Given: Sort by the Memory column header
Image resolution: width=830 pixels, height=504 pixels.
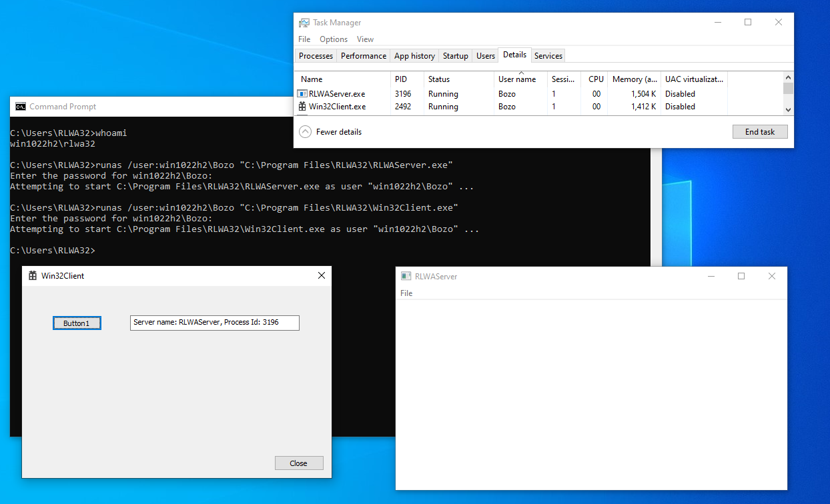Looking at the screenshot, I should [x=634, y=79].
